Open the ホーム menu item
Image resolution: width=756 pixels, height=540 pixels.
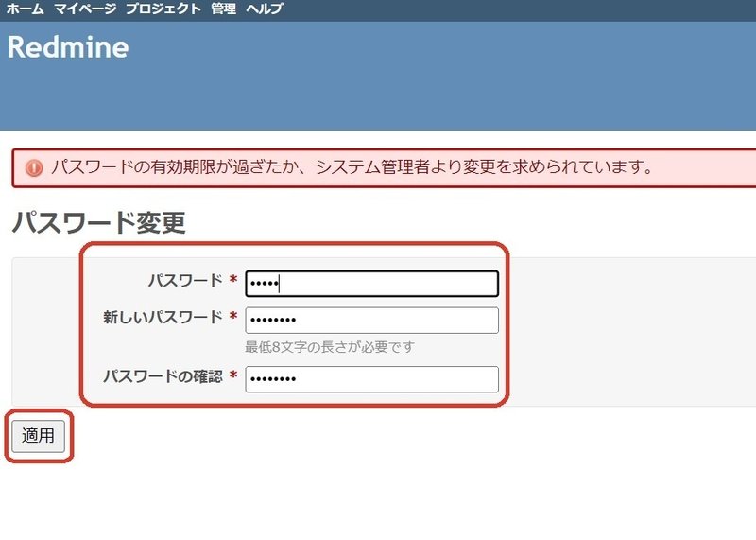26,9
